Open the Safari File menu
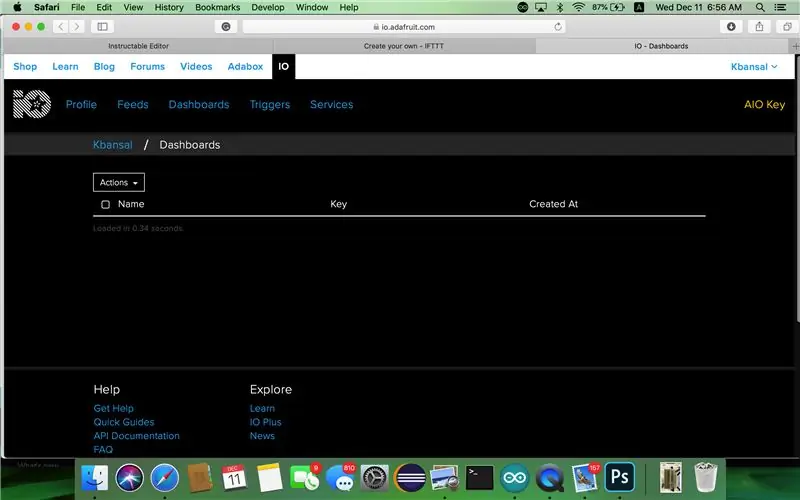The width and height of the screenshot is (800, 500). click(78, 7)
